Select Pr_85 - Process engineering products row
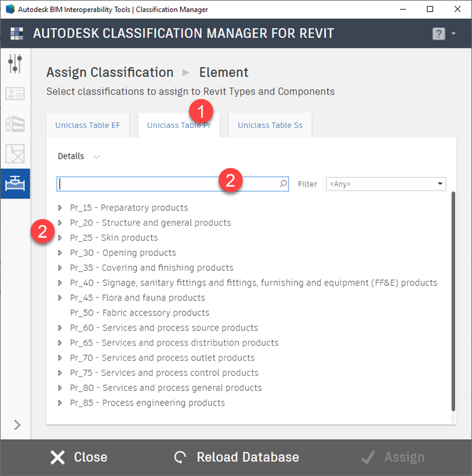This screenshot has width=472, height=476. 148,403
